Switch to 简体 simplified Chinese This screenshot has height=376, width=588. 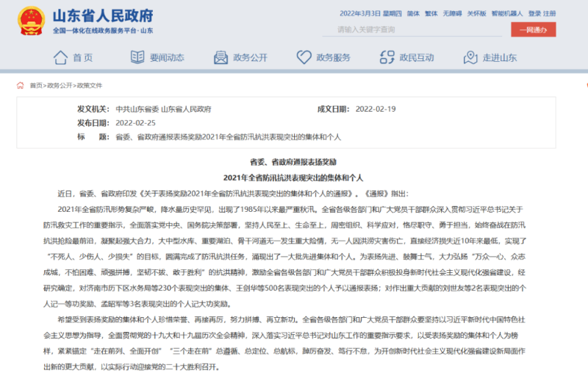tap(413, 13)
